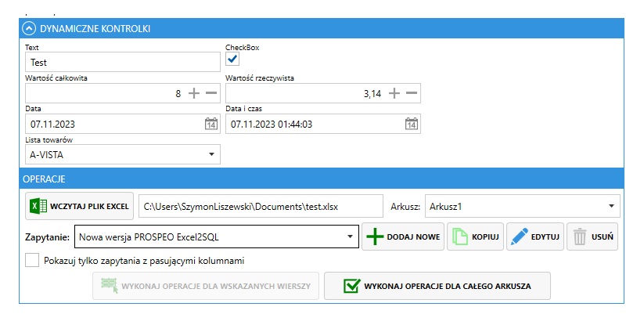644x325 pixels.
Task: Expand the Lista towarów dropdown
Action: pos(123,154)
